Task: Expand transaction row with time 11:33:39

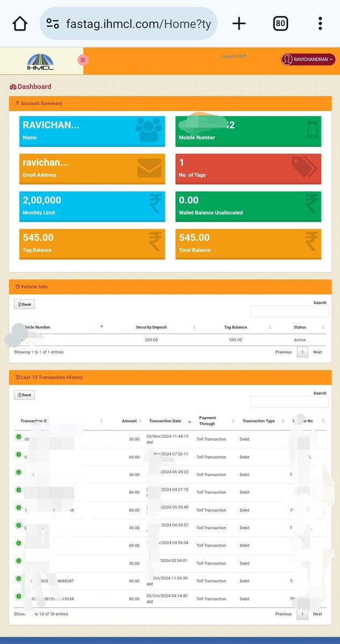Action: pos(18,579)
